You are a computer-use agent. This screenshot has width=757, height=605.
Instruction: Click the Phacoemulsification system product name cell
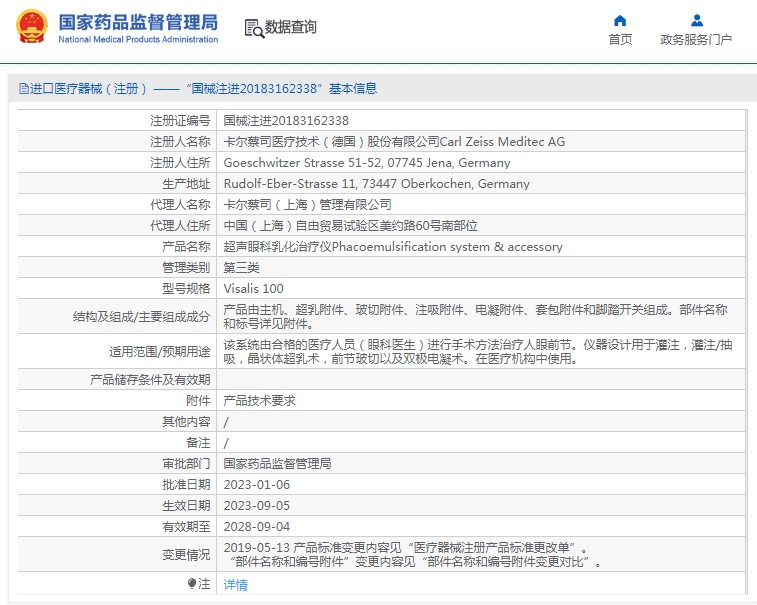pos(392,246)
